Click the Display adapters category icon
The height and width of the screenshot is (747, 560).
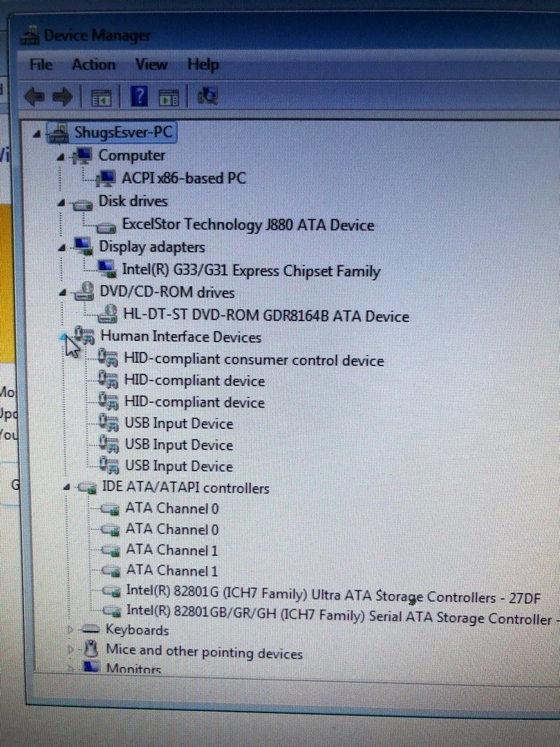pos(82,247)
